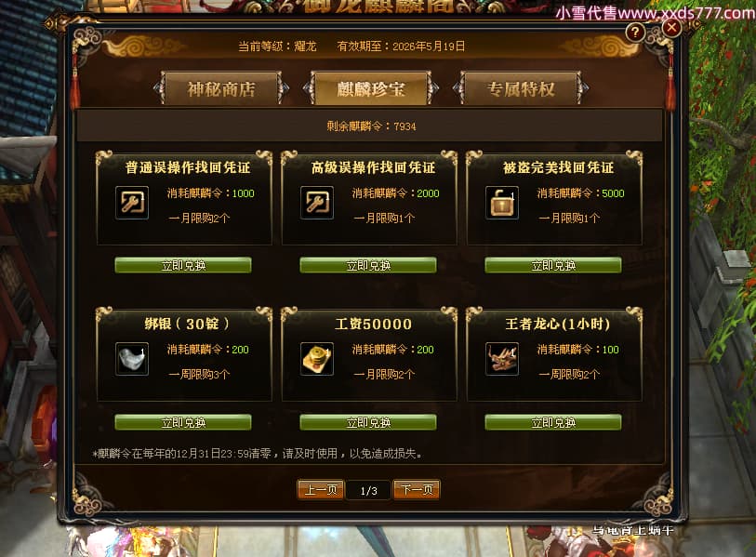This screenshot has height=557, width=756.
Task: Select the 麒麟珍宝 tab
Action: [x=371, y=88]
